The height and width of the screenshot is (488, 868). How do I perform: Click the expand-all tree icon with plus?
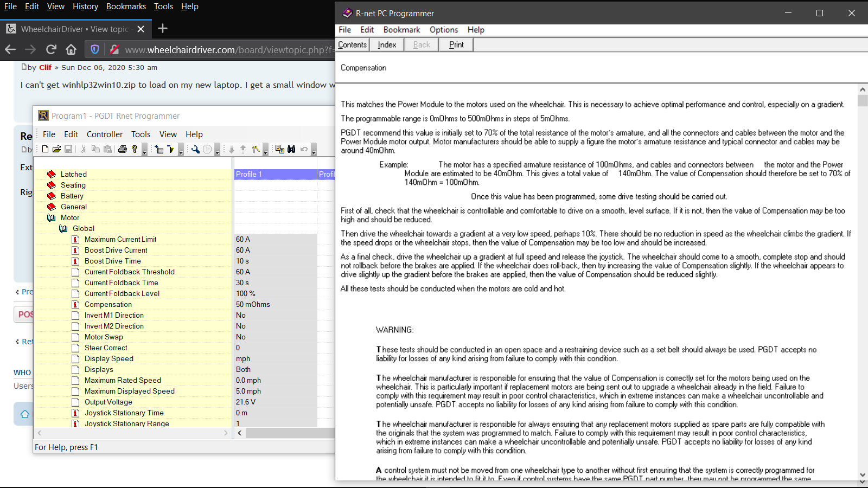point(159,149)
